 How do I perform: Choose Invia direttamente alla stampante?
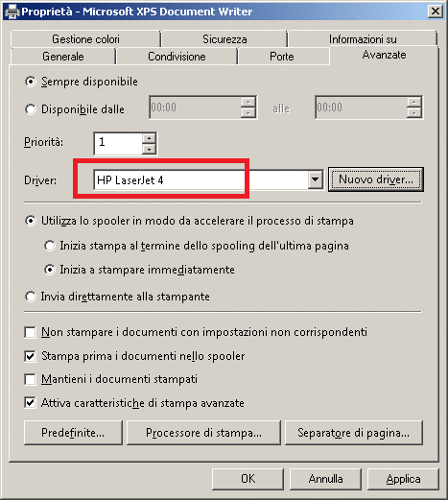pyautogui.click(x=31, y=297)
